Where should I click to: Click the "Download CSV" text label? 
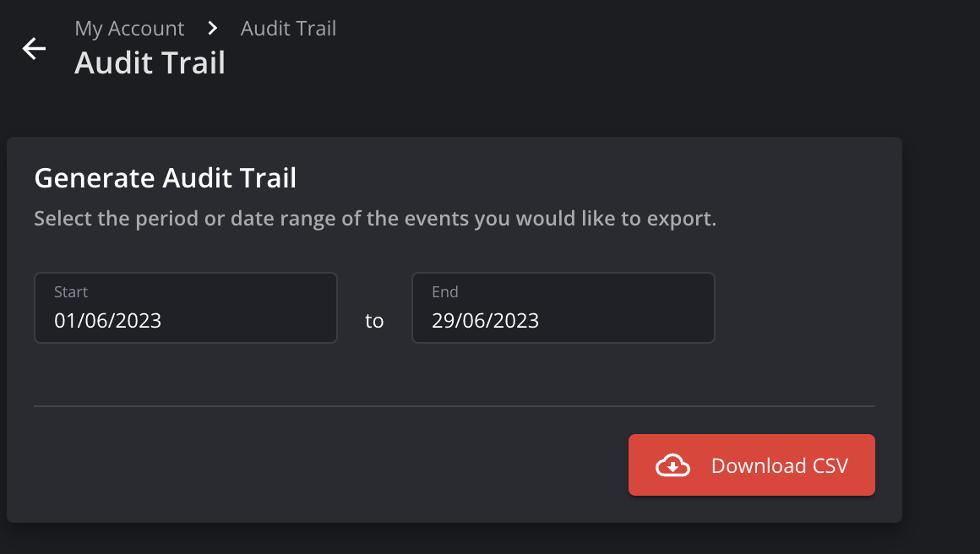coord(780,465)
